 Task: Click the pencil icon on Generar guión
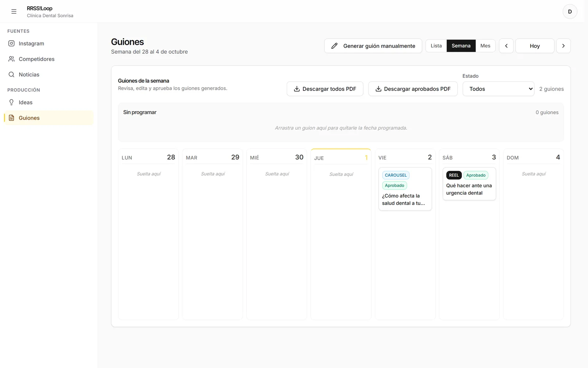click(334, 46)
